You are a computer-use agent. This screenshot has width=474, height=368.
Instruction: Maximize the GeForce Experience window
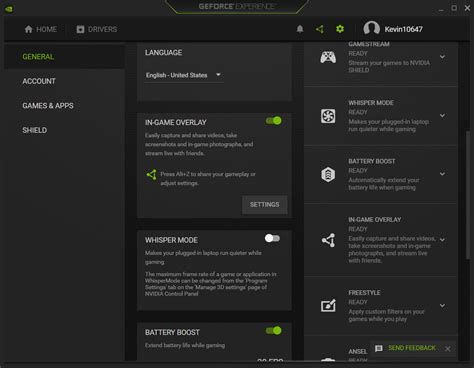tap(454, 8)
